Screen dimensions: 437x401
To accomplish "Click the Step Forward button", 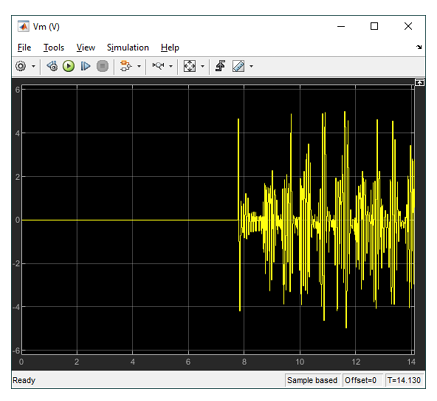I will coord(85,66).
